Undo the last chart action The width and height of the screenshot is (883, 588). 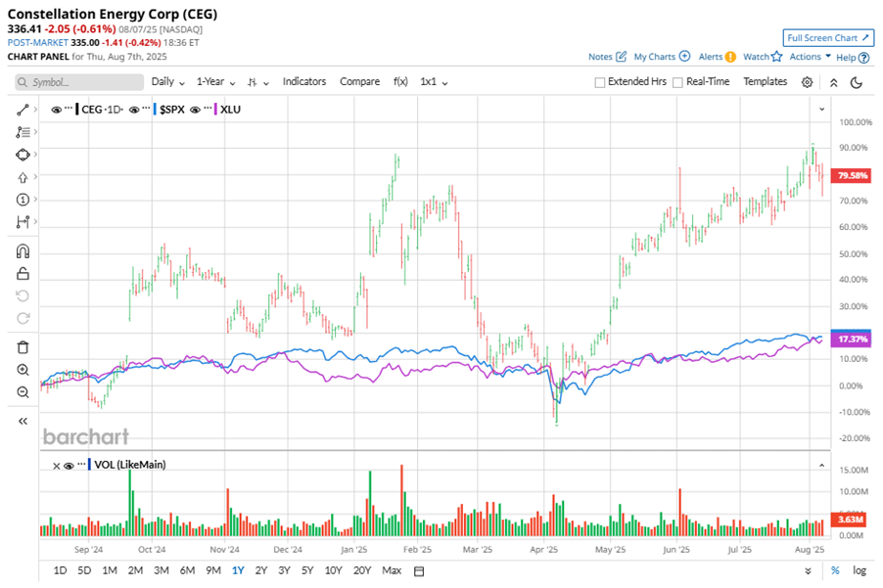point(23,296)
